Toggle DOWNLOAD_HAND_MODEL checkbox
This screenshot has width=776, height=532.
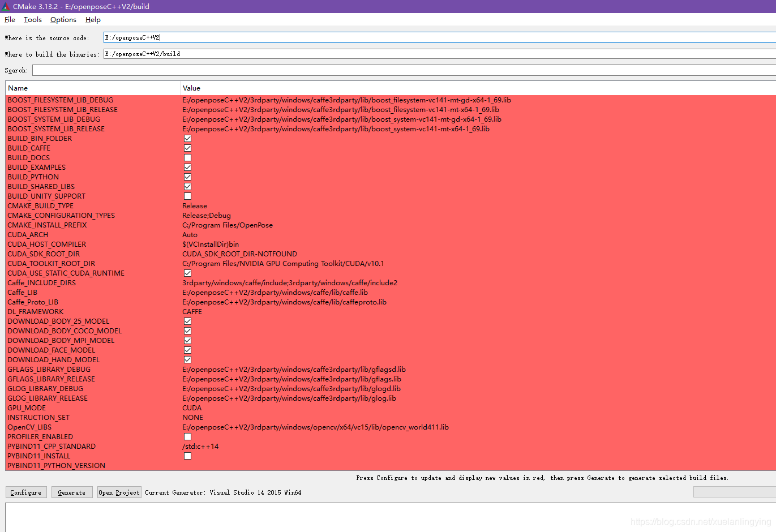click(188, 360)
